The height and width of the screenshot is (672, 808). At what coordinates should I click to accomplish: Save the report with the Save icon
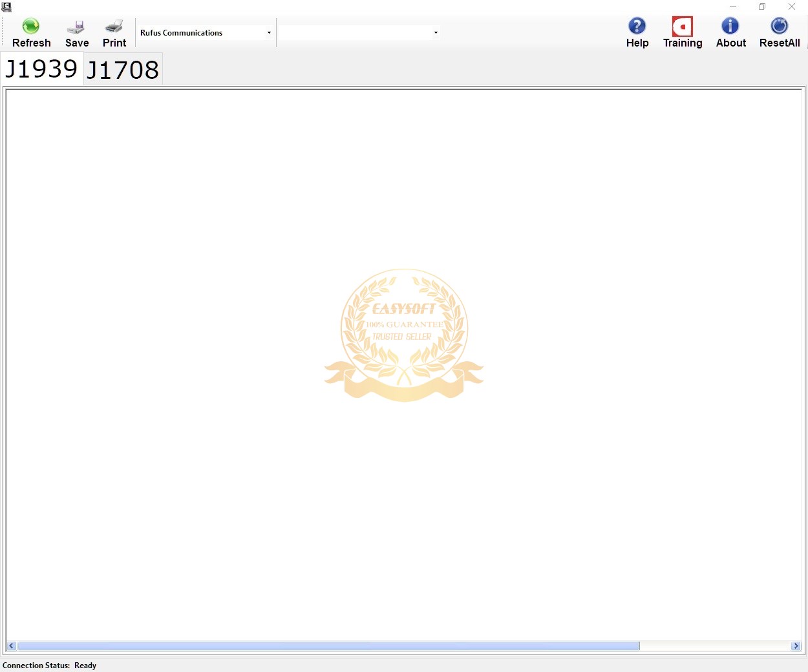(76, 27)
